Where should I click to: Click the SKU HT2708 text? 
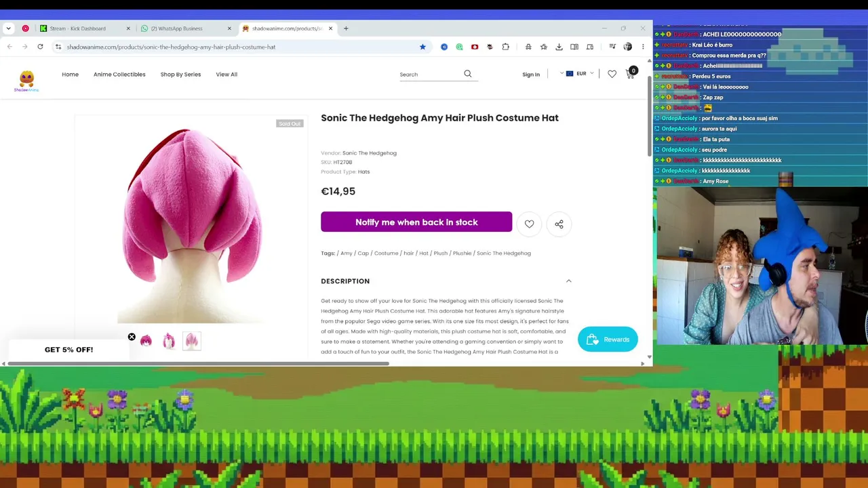coord(336,163)
